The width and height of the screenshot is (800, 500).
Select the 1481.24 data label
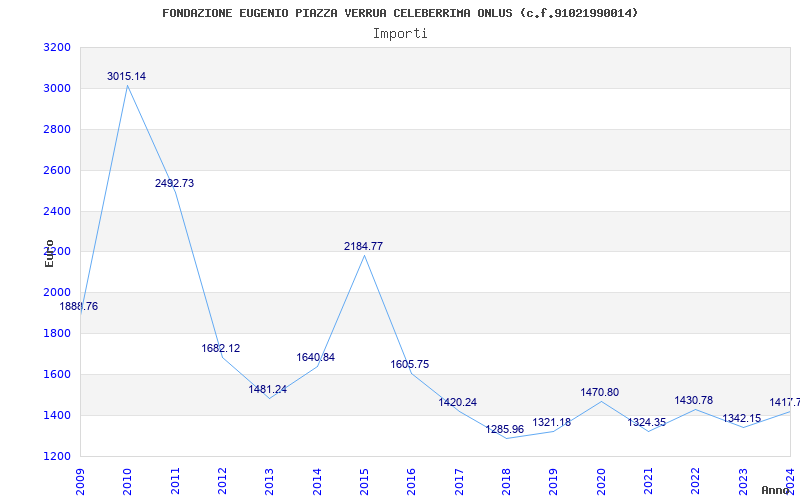coord(268,390)
